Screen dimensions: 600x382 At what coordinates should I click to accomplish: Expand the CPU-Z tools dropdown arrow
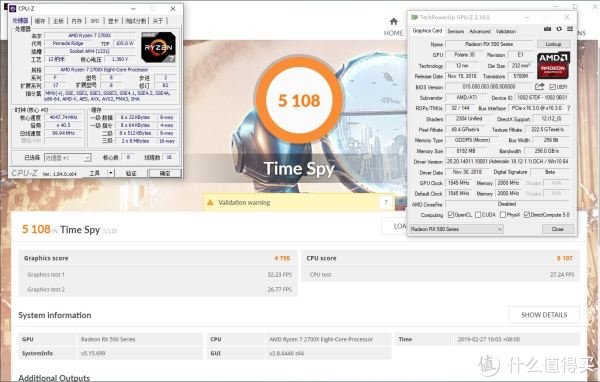tap(111, 173)
